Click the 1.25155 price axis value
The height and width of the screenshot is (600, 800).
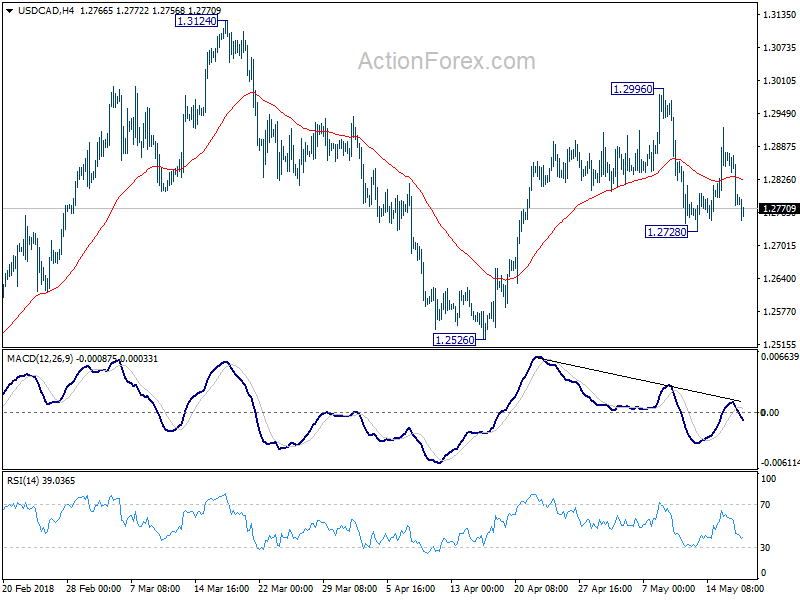pyautogui.click(x=779, y=344)
